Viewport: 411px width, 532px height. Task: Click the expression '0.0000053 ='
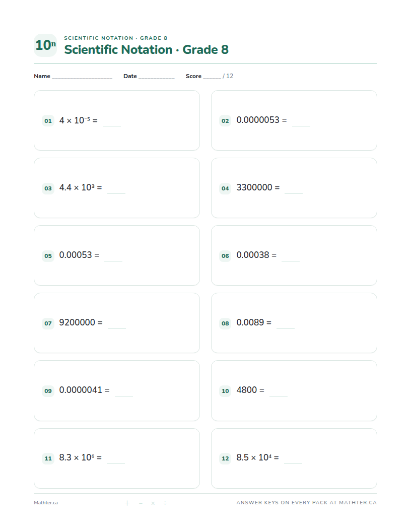(261, 120)
